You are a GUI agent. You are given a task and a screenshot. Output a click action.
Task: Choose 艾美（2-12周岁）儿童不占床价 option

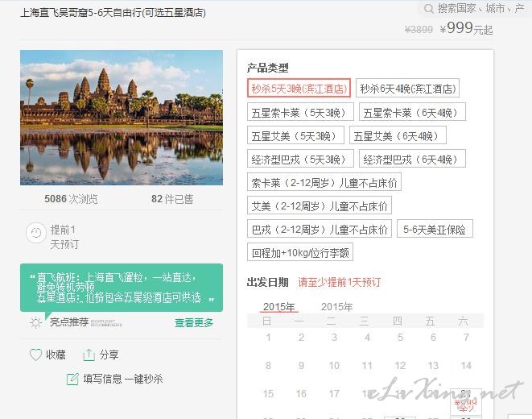(x=320, y=205)
